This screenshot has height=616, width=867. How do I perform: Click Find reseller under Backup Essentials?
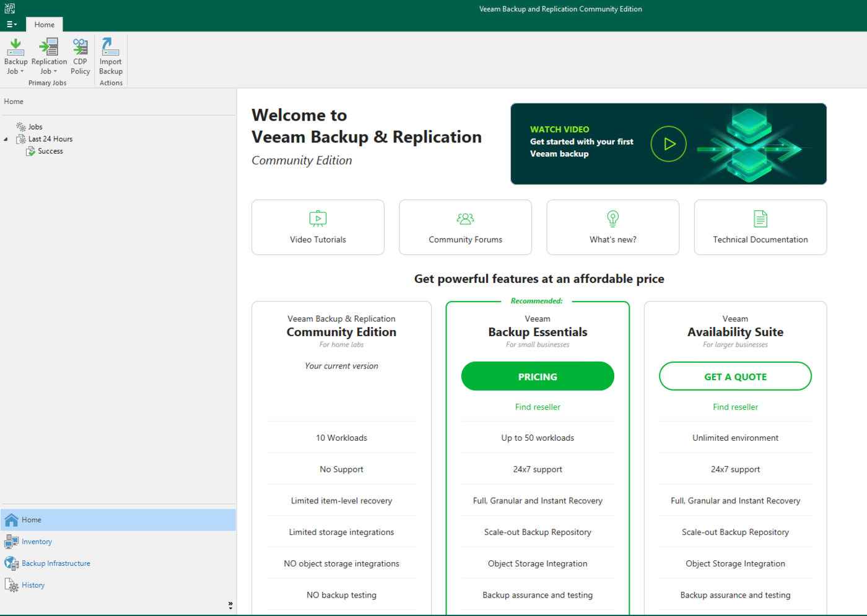click(x=538, y=407)
